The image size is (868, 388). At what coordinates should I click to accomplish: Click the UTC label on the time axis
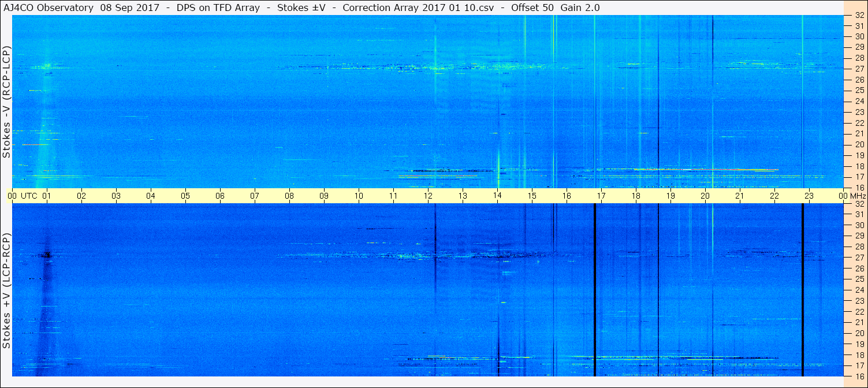click(29, 196)
